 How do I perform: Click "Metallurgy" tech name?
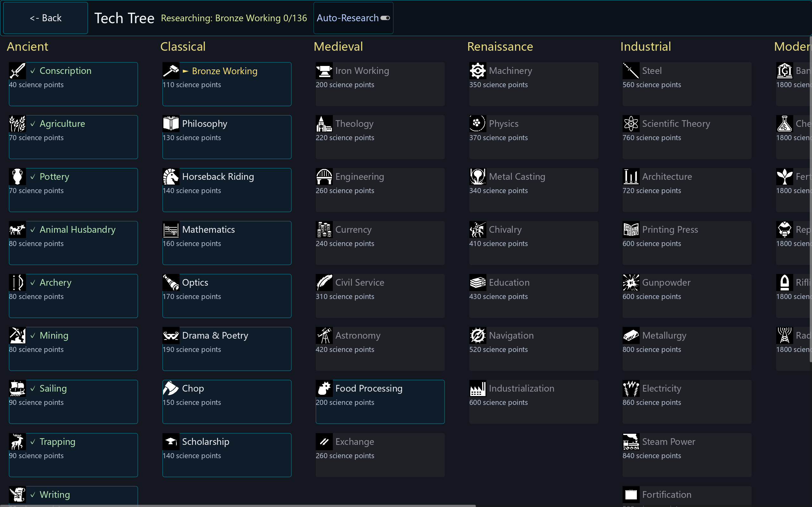pyautogui.click(x=664, y=336)
